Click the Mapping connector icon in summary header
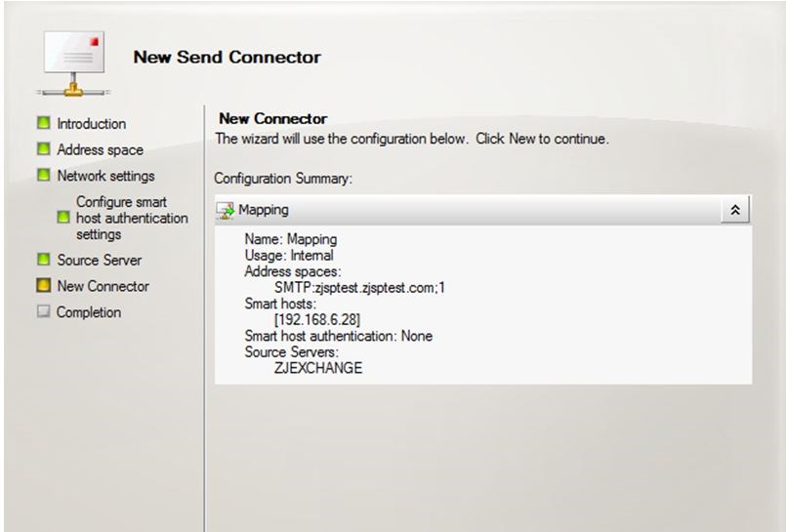 (227, 210)
